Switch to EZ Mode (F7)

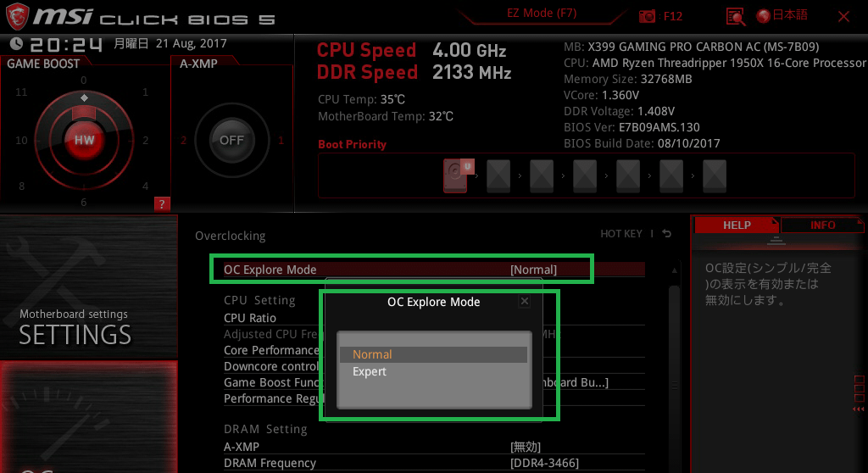pyautogui.click(x=542, y=13)
